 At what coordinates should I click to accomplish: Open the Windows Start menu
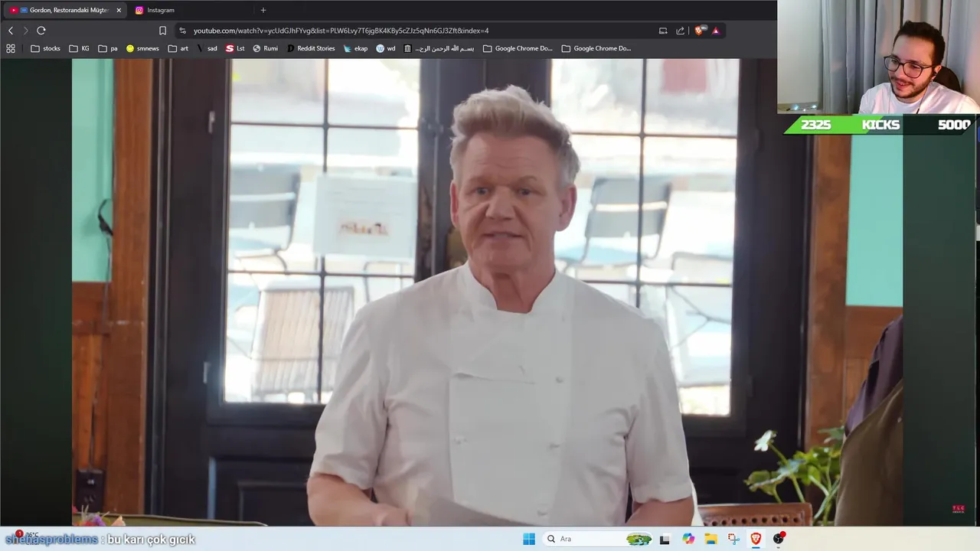point(529,539)
